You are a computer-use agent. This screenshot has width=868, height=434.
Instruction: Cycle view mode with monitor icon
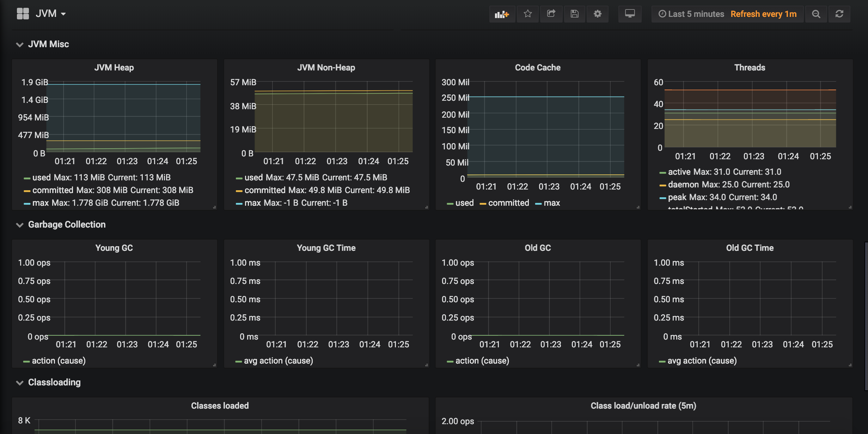point(630,14)
